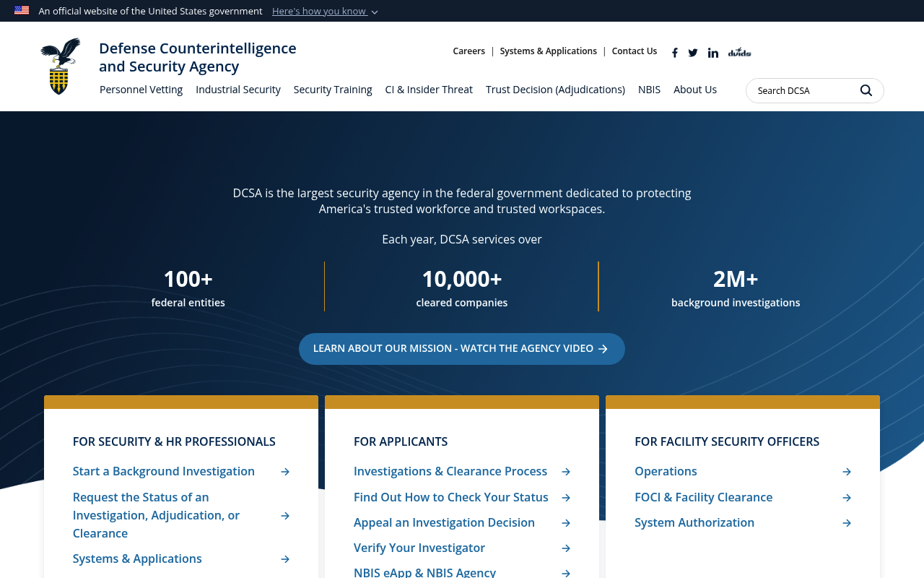Open the DCSA LinkedIn icon
This screenshot has width=924, height=578.
coord(713,52)
